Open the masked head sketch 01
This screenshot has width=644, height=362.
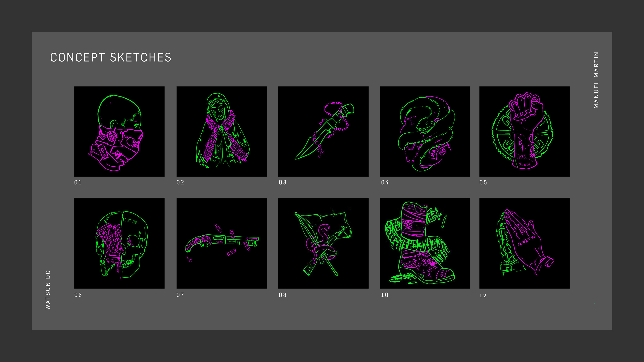point(119,131)
